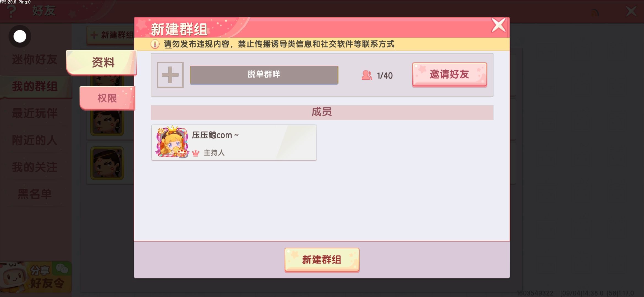
Task: Open the 迷你好友 sidebar item
Action: pos(35,59)
